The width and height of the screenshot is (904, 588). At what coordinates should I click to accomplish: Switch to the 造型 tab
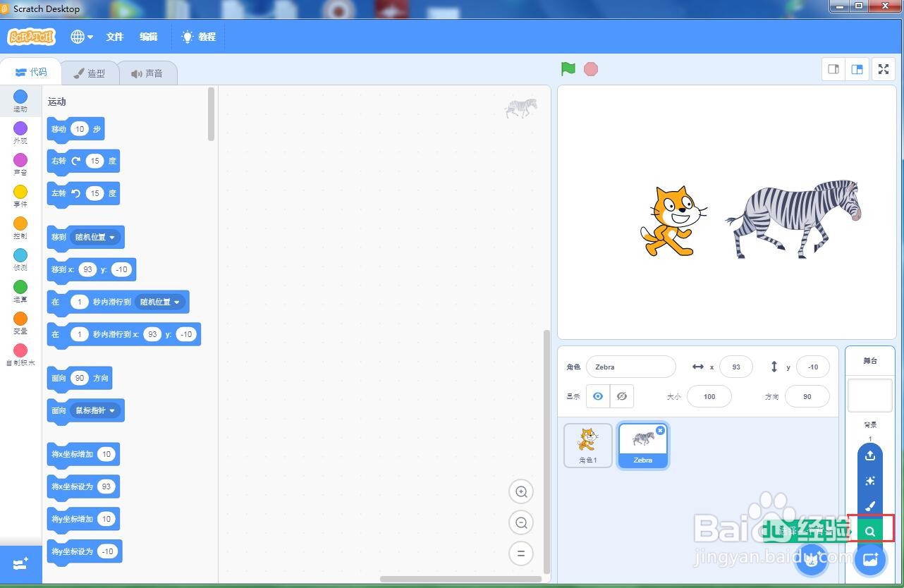(90, 73)
